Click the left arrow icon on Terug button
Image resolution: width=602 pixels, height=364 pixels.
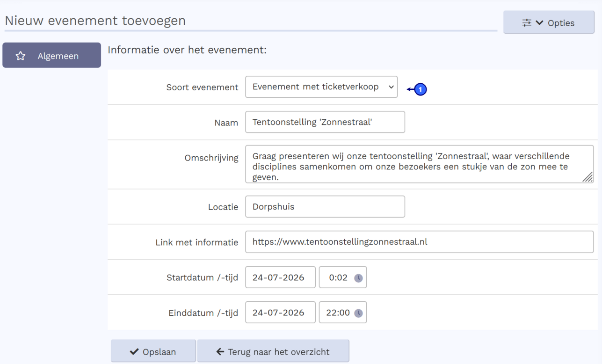pyautogui.click(x=220, y=351)
